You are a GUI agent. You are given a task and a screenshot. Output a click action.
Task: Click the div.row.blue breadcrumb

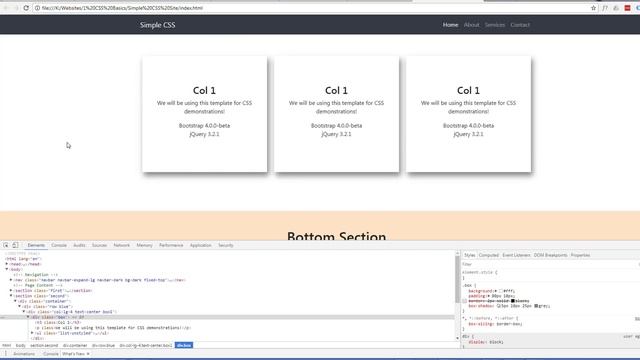coord(103,345)
